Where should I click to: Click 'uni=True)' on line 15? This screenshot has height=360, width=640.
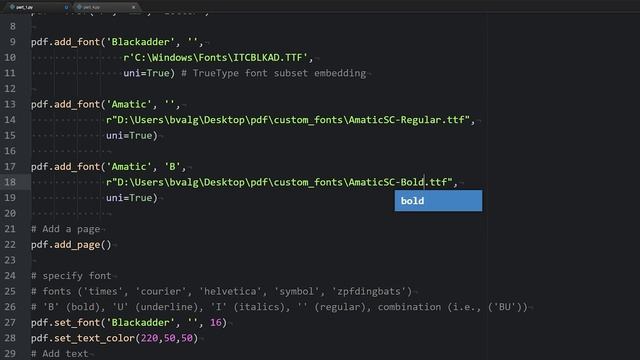point(132,136)
